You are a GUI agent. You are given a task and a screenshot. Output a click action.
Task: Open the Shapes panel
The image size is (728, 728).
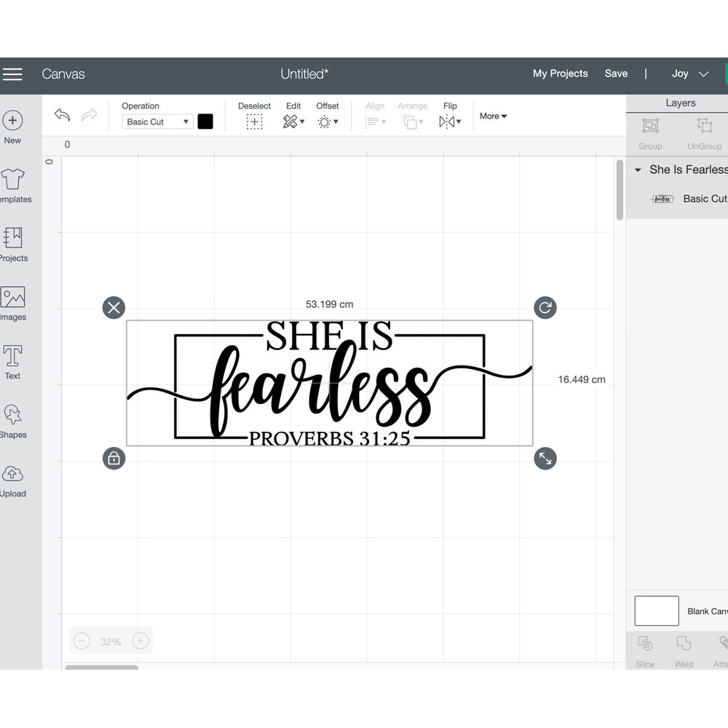pos(13,421)
